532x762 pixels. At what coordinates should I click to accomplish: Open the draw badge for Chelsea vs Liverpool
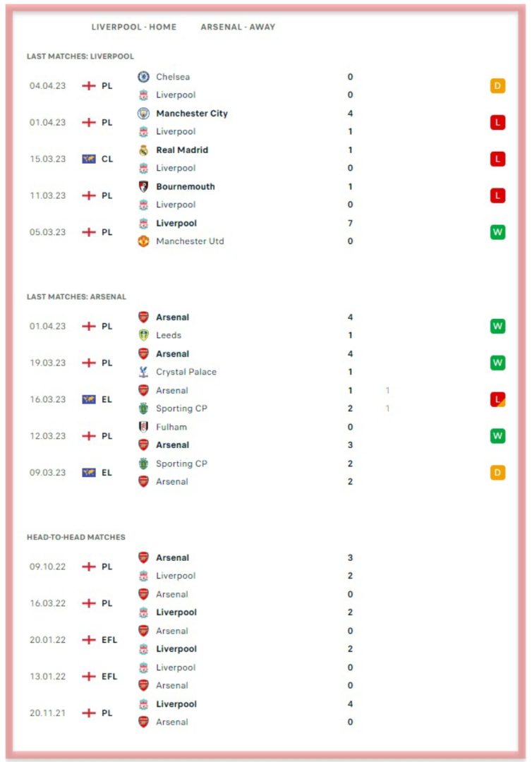[497, 86]
